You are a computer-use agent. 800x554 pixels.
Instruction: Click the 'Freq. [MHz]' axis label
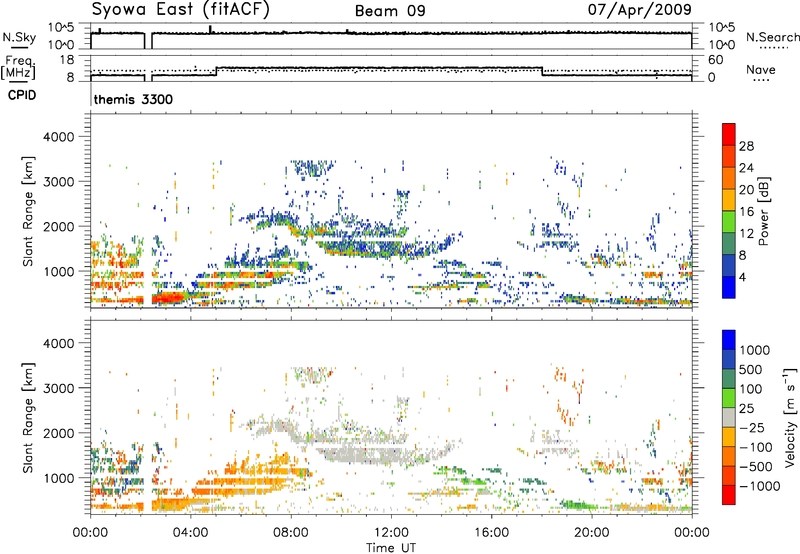pyautogui.click(x=18, y=67)
